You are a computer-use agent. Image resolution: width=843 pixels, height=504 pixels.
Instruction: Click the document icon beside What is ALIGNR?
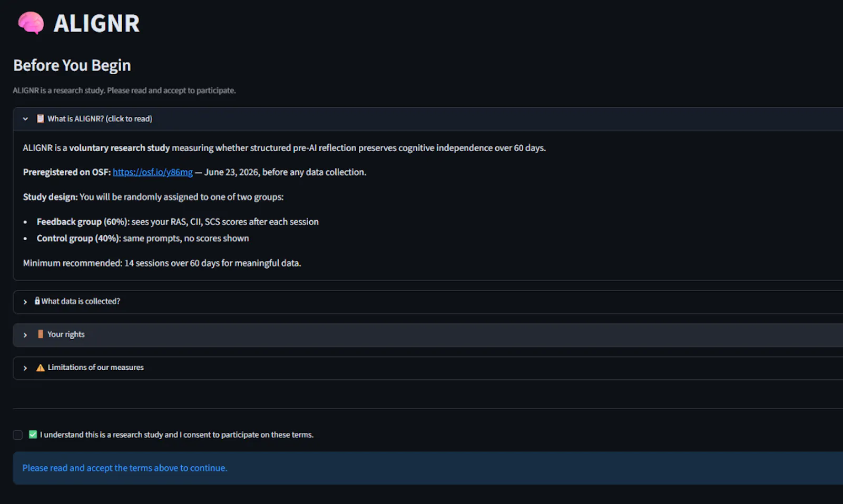point(40,118)
